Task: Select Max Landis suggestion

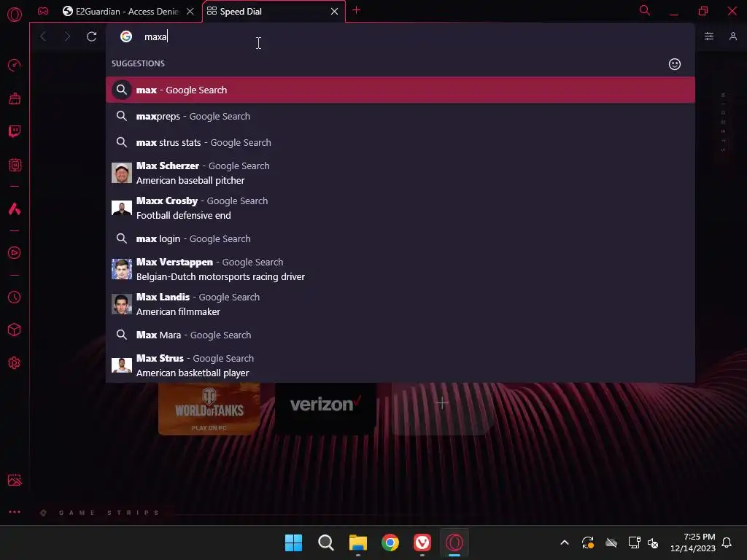Action: 400,304
